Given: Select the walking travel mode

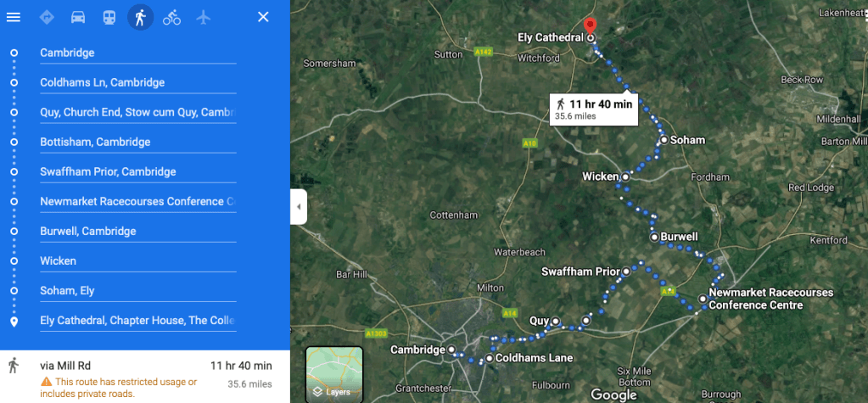Looking at the screenshot, I should coord(141,17).
